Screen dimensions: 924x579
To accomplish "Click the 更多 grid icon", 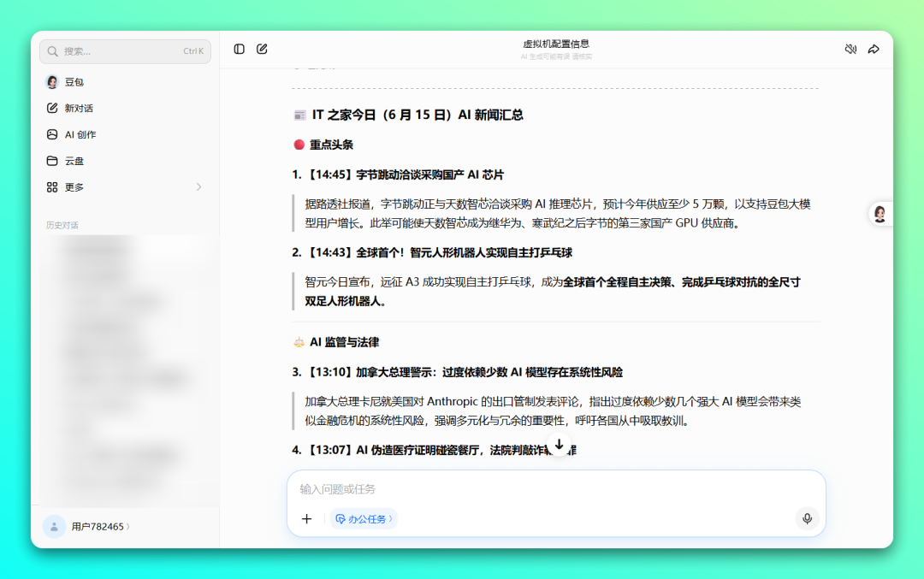I will [x=52, y=187].
